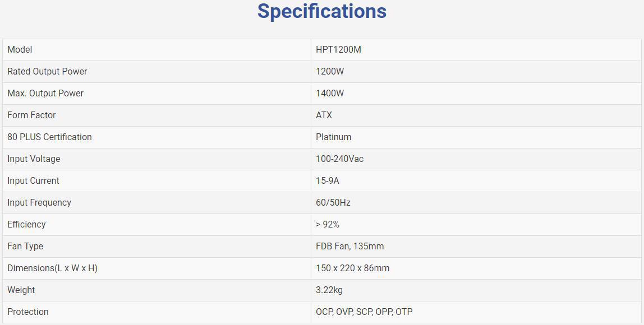Click the 80 PLUS Certification label
The height and width of the screenshot is (325, 644).
tap(49, 137)
